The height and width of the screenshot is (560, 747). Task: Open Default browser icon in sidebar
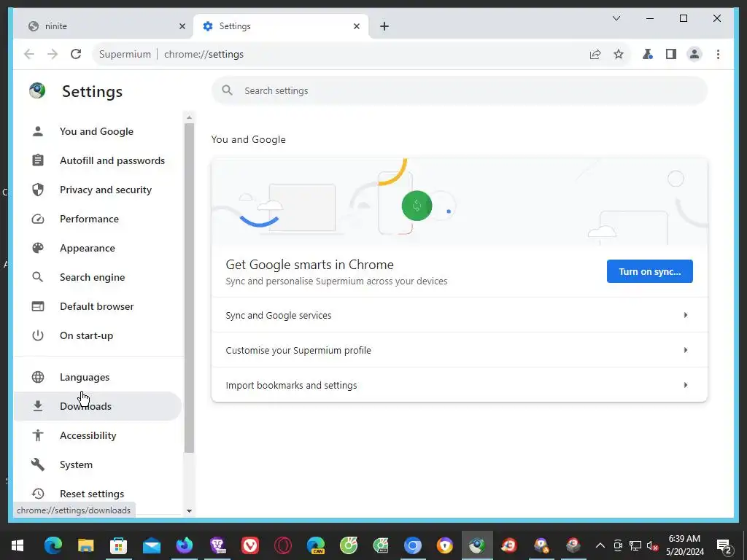38,306
